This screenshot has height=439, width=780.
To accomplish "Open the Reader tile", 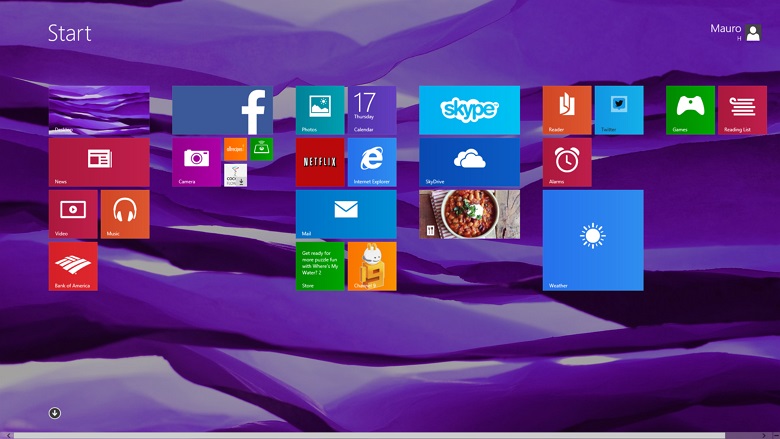I will [567, 110].
